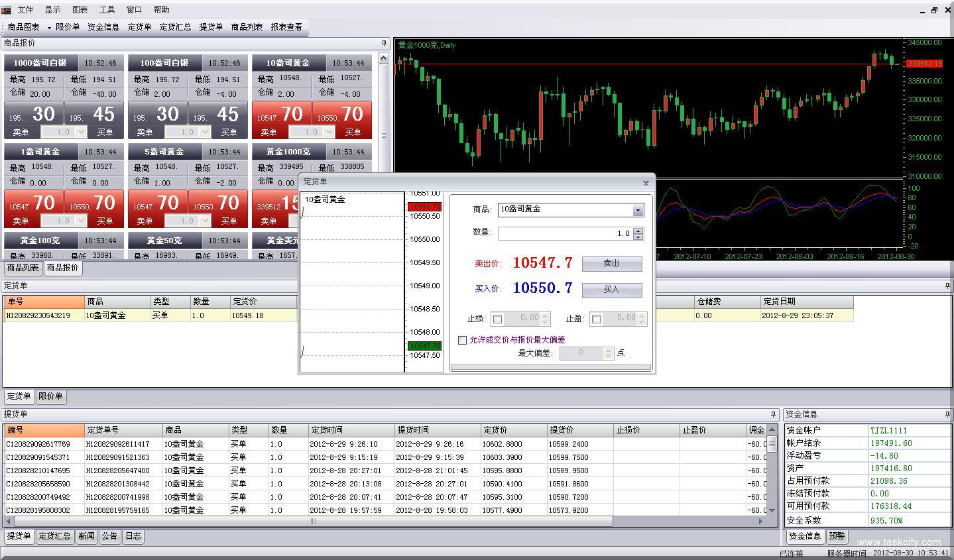
Task: Switch to 预警 tab in funds panel
Action: (837, 536)
